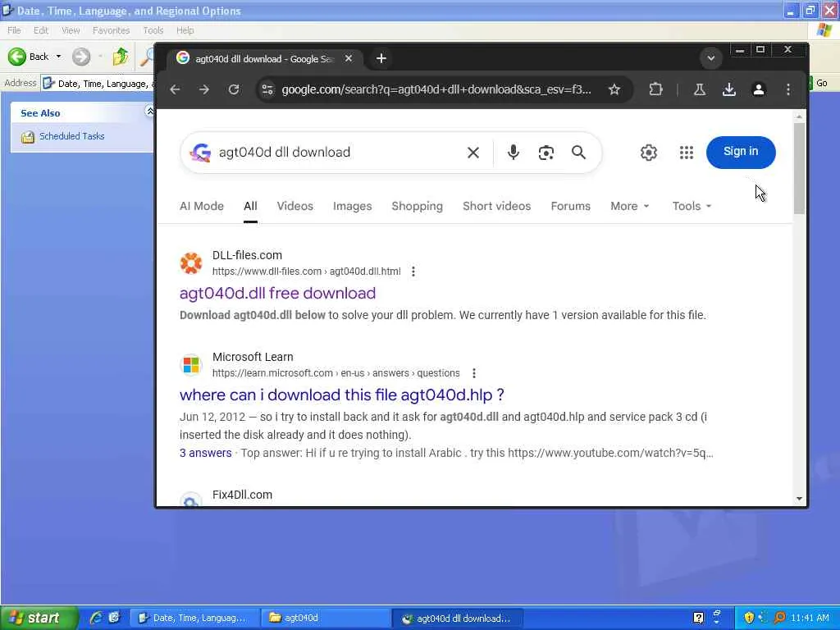Bookmark this page with the star icon

[614, 89]
